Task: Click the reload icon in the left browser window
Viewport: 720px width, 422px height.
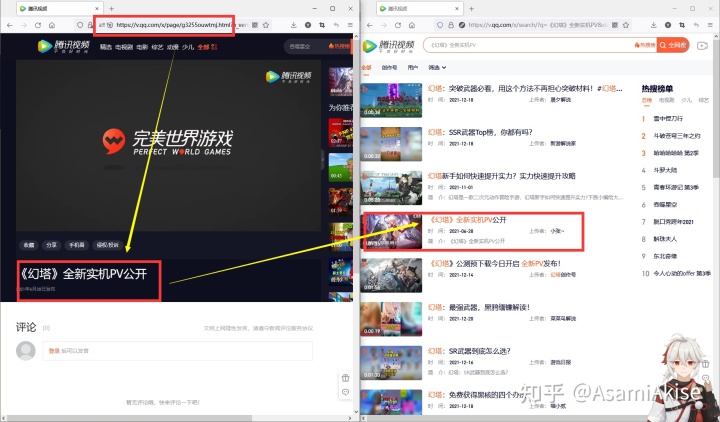Action: pyautogui.click(x=38, y=25)
